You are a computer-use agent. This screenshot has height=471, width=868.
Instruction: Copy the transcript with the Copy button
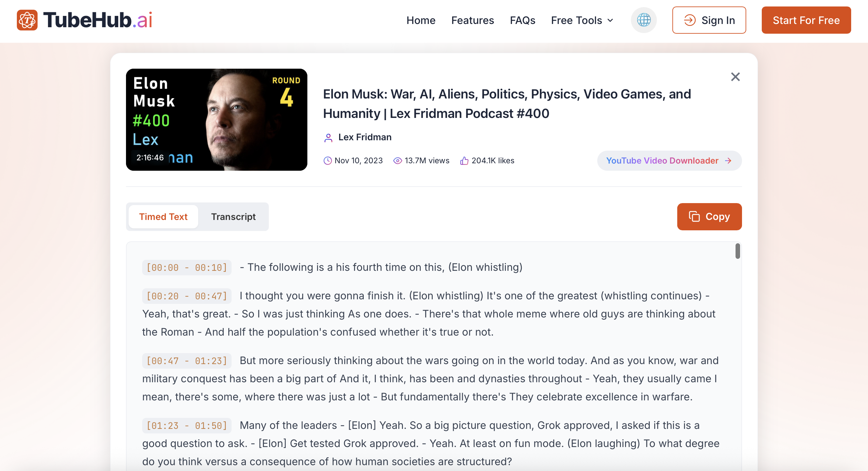pos(709,217)
